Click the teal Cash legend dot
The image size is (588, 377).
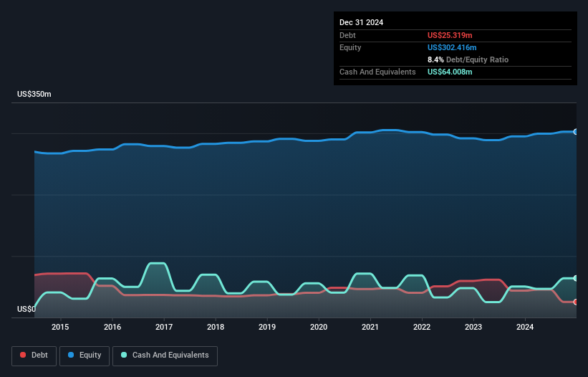tap(124, 355)
